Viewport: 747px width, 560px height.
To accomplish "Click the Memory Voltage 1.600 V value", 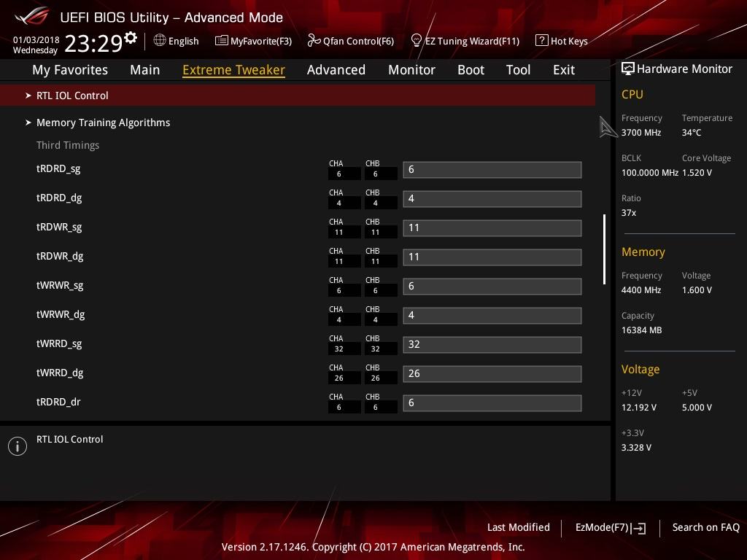I will [x=697, y=290].
